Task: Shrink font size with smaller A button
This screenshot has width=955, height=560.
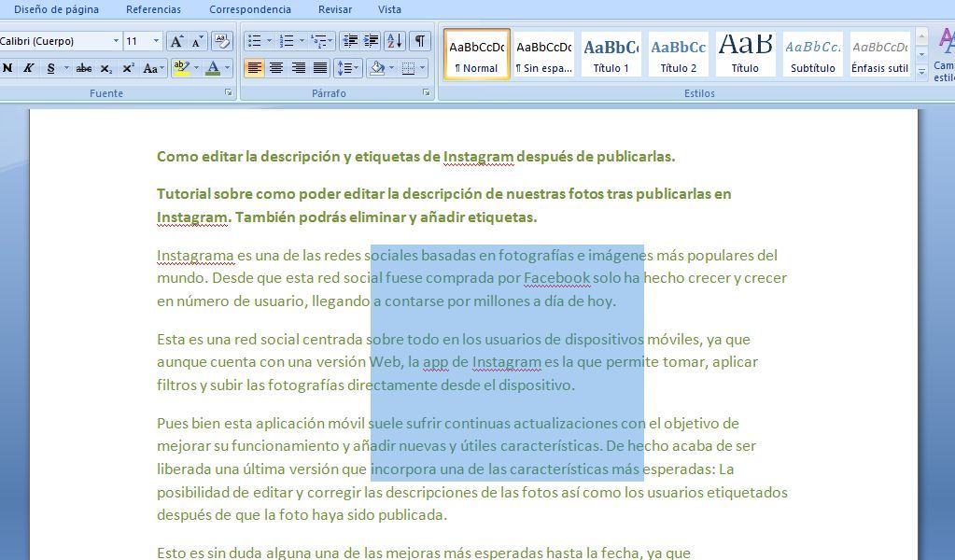Action: (197, 41)
